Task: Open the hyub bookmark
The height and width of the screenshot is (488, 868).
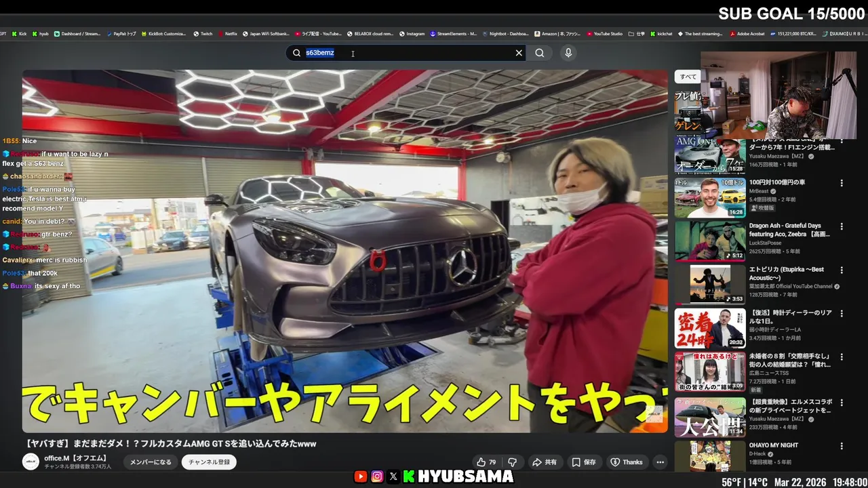Action: click(40, 33)
